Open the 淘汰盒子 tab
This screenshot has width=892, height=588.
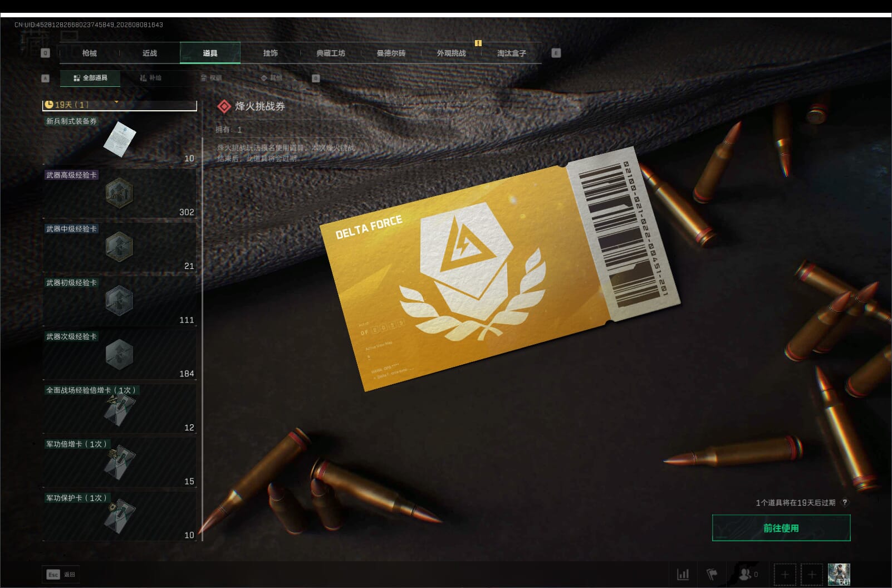511,53
